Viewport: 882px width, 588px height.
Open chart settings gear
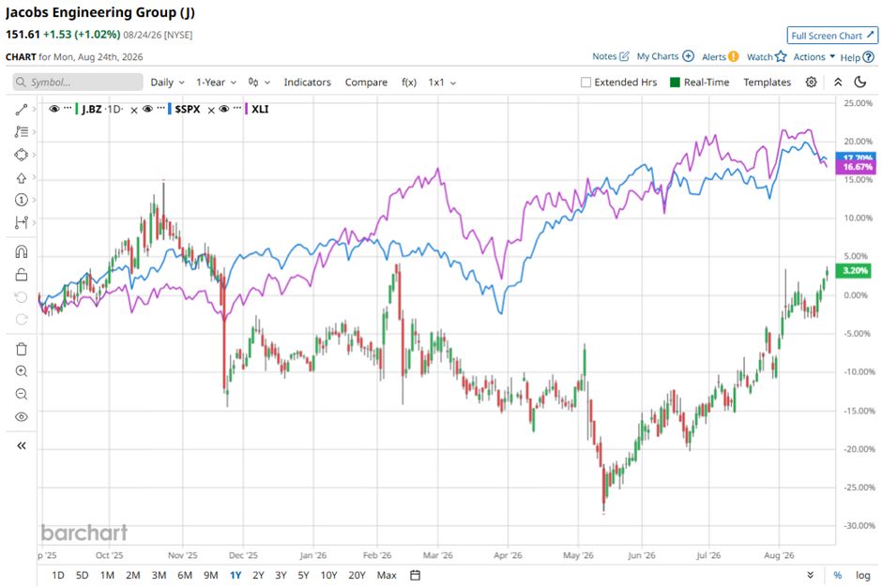pyautogui.click(x=811, y=83)
